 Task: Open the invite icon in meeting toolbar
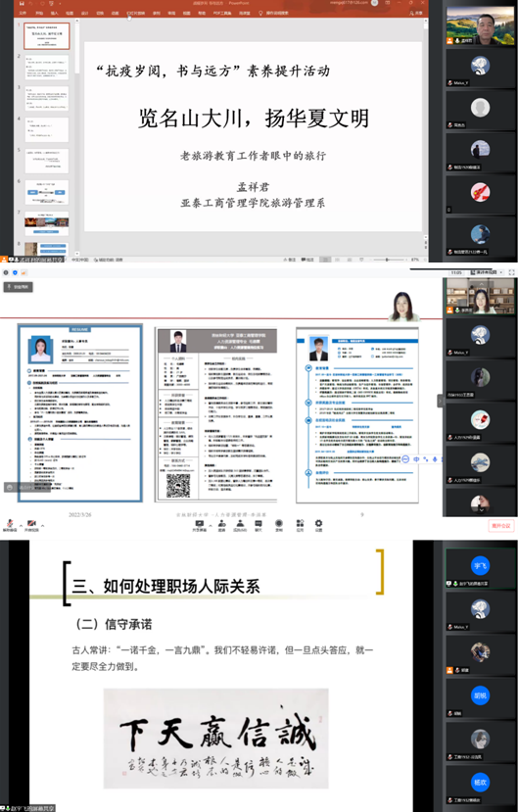coord(221,524)
